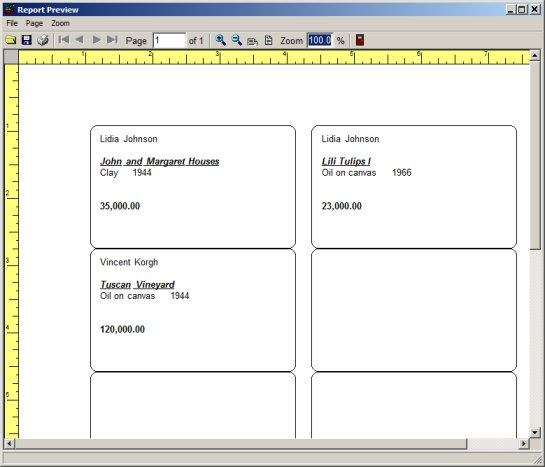Click the Page number input field
This screenshot has height=467, width=545.
click(x=169, y=41)
